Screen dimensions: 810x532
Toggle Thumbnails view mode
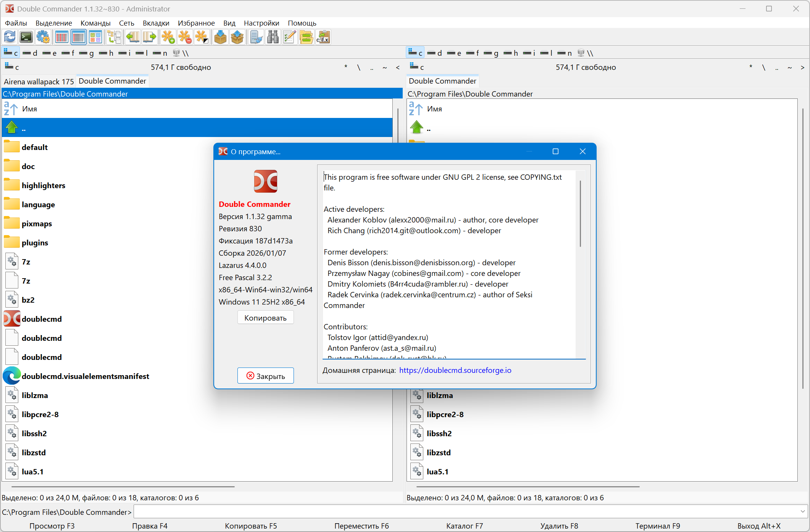pos(95,37)
